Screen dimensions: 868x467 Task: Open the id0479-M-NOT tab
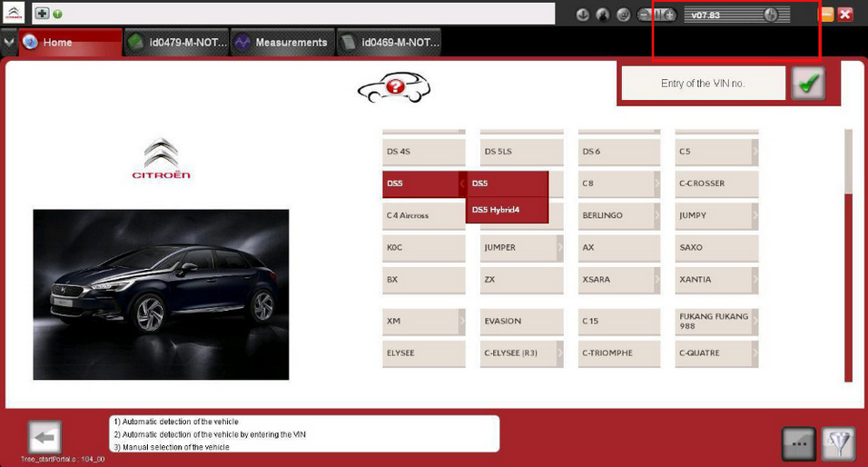pos(176,42)
